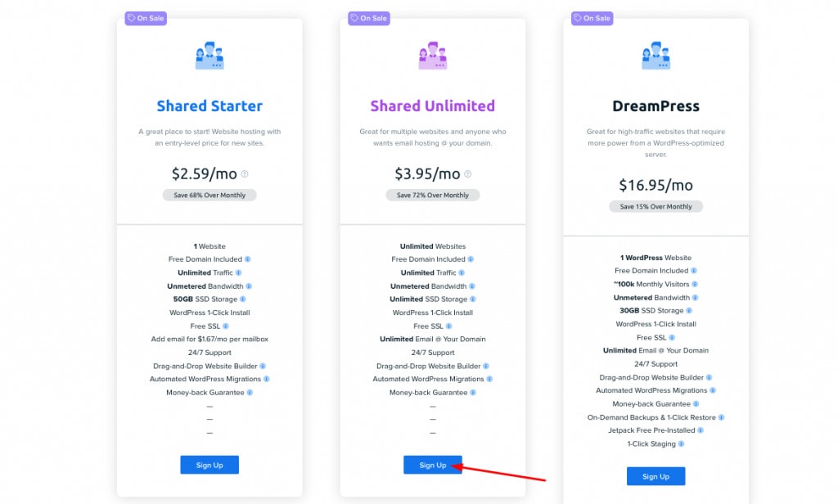The height and width of the screenshot is (504, 838).
Task: Sign up for Shared Starter plan
Action: point(209,465)
